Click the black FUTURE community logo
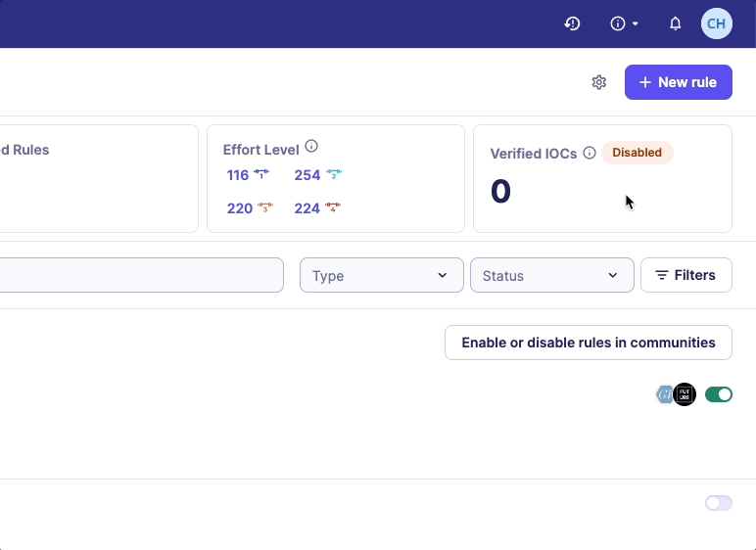 [685, 394]
